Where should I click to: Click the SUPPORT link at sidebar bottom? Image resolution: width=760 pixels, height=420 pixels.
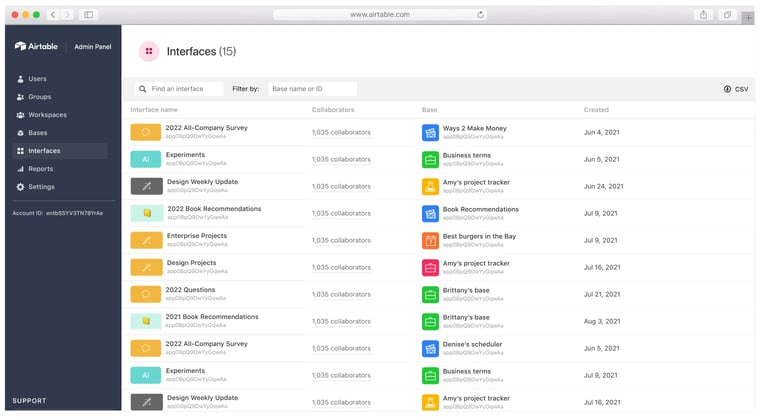pos(29,401)
